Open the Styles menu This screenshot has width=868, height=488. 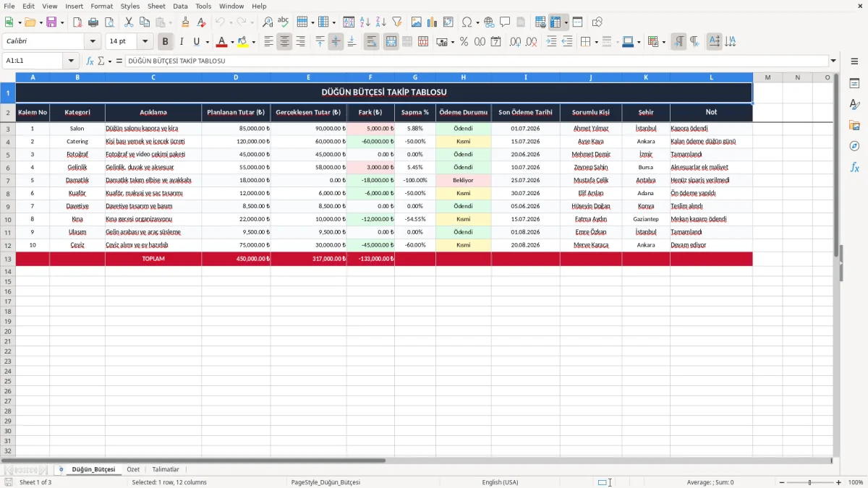130,6
